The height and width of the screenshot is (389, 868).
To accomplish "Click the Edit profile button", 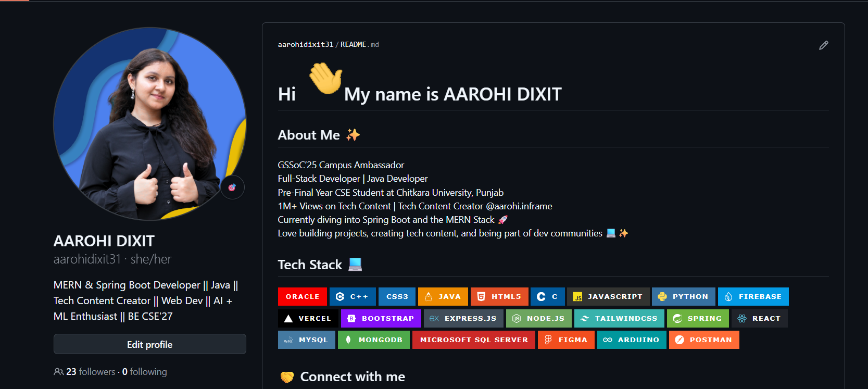I will point(150,344).
